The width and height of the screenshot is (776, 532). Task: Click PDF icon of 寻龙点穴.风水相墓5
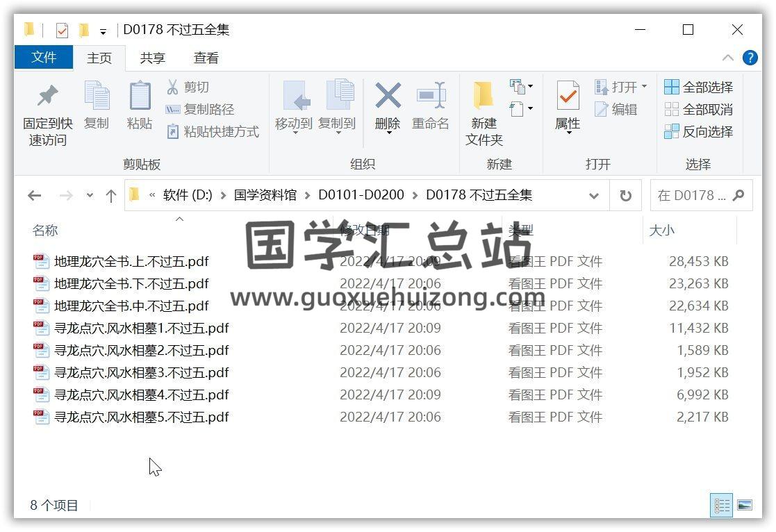point(41,417)
